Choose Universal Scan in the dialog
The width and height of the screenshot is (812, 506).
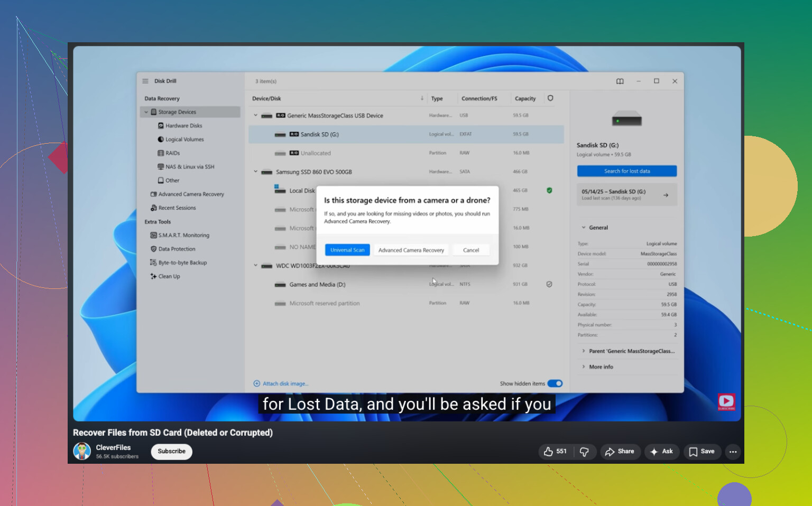pos(347,250)
